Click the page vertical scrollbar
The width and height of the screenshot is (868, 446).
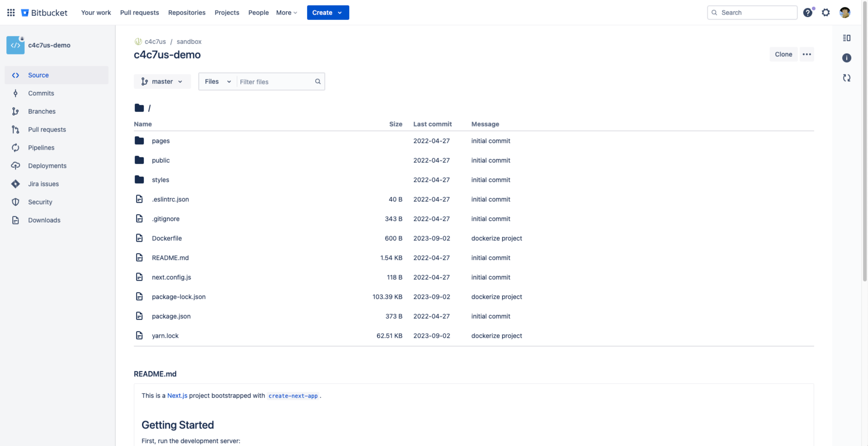pos(864,141)
